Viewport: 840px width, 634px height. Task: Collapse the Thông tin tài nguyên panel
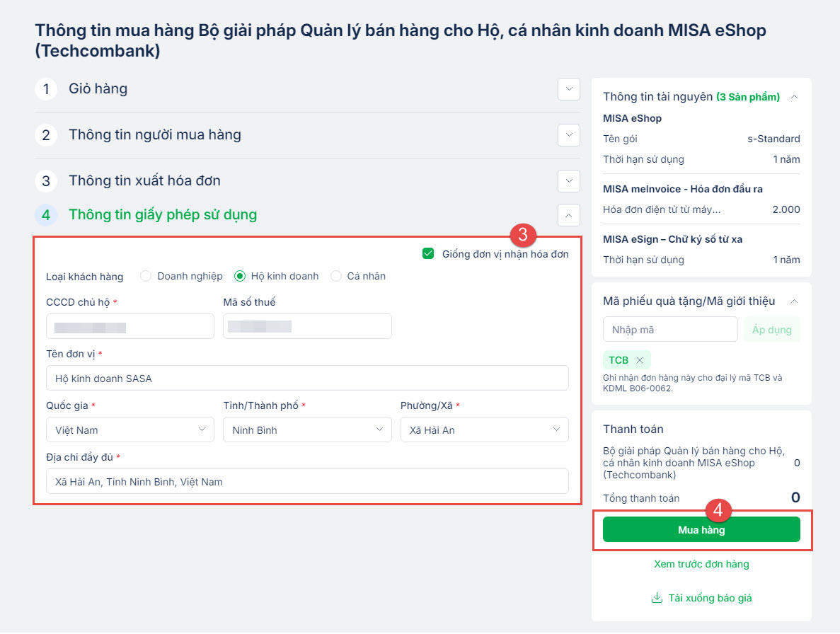pyautogui.click(x=795, y=97)
